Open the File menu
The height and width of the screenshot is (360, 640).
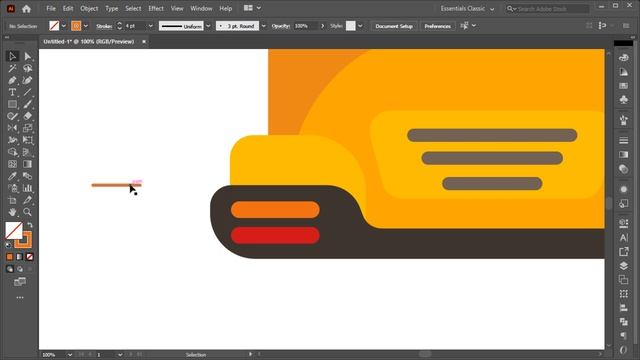[51, 8]
